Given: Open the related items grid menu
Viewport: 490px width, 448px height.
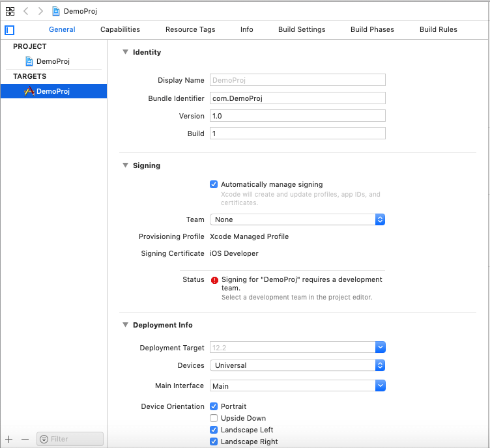Looking at the screenshot, I should (x=10, y=12).
